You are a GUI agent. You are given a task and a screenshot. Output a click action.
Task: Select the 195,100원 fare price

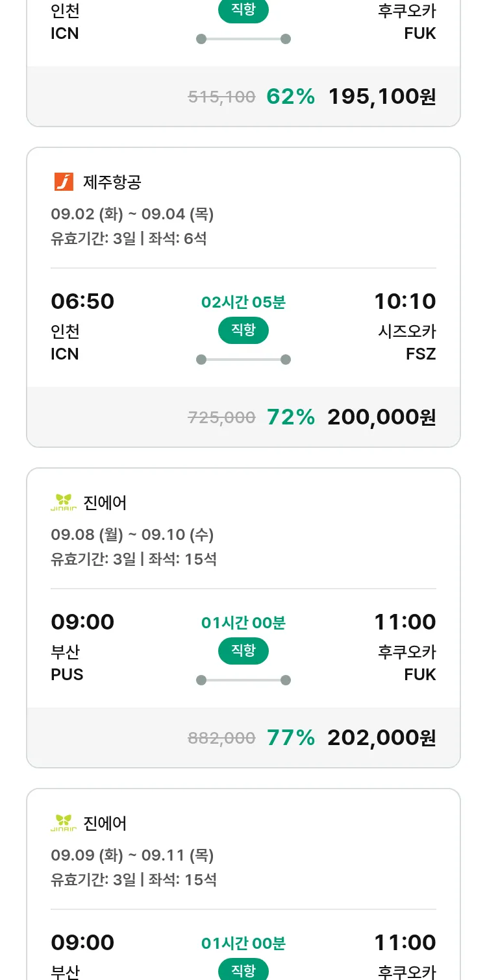tap(382, 97)
